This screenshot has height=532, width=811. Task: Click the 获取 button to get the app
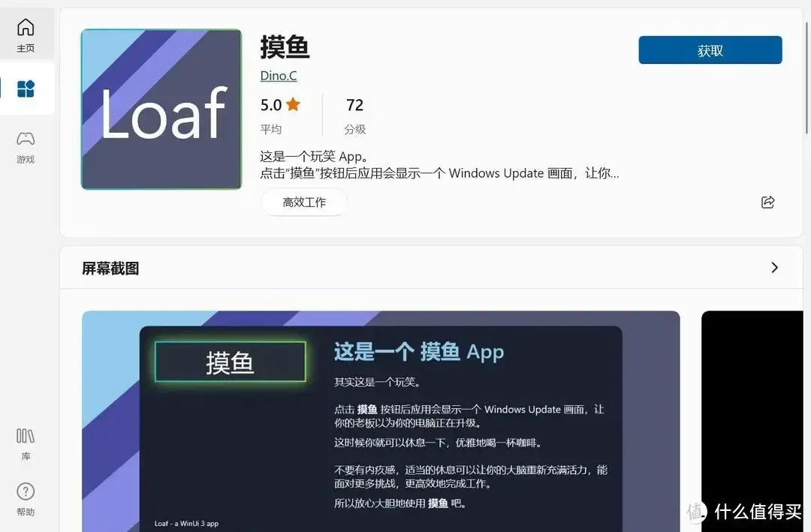pos(709,50)
